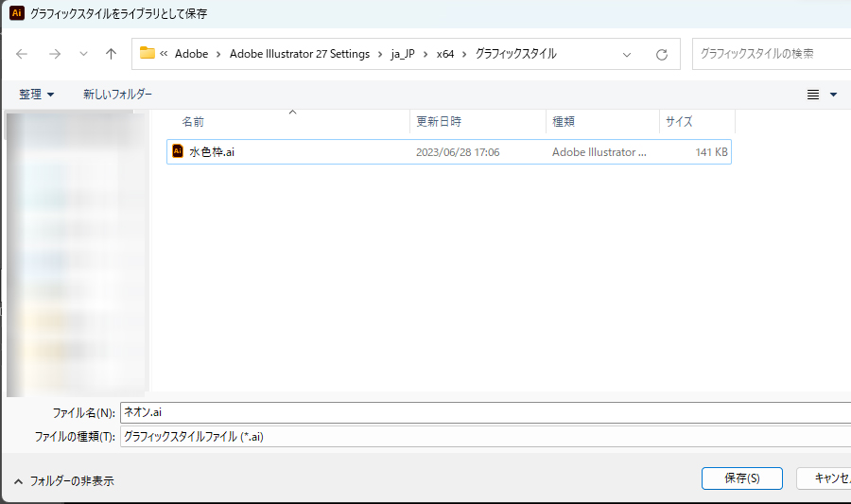Select ja_JP breadcrumb folder
The image size is (851, 504).
[x=403, y=54]
